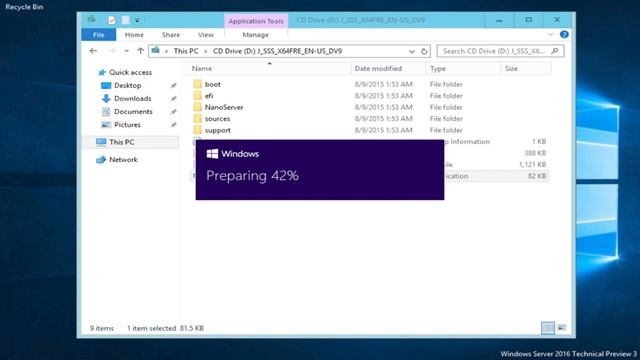Open the Recycle Bin on the desktop
This screenshot has width=640, height=360.
tap(24, 7)
